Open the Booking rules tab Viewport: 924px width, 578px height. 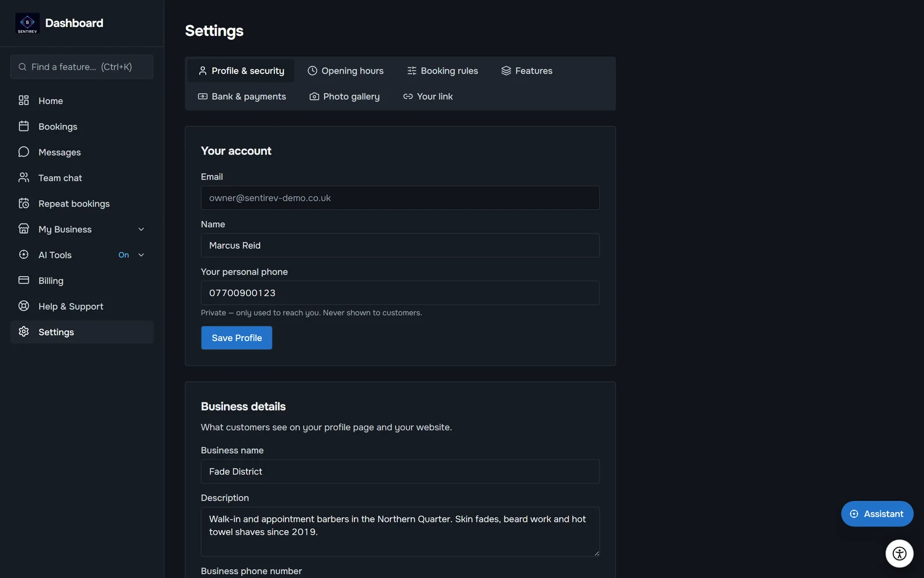442,71
